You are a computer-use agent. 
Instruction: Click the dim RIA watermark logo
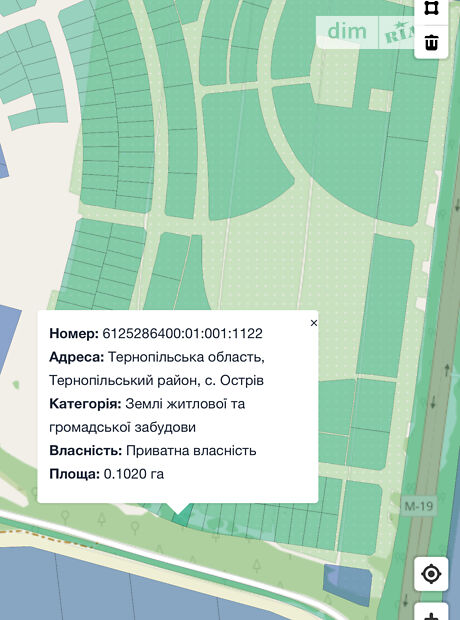click(365, 32)
